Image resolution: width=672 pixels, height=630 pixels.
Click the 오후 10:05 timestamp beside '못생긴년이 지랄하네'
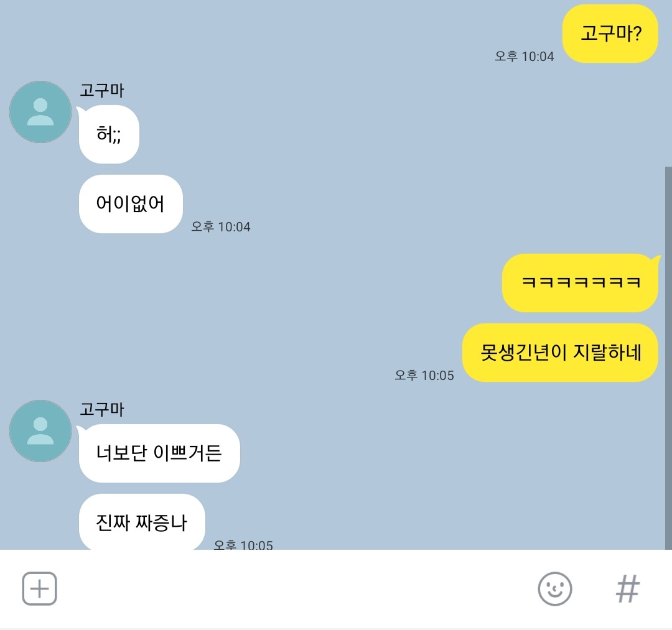[x=424, y=375]
